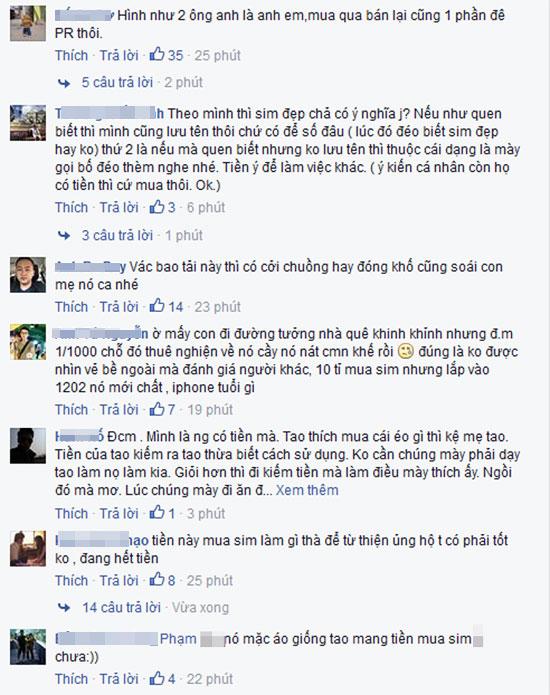Reply to the comment ending 'iphone tuổi gì'

tap(119, 409)
